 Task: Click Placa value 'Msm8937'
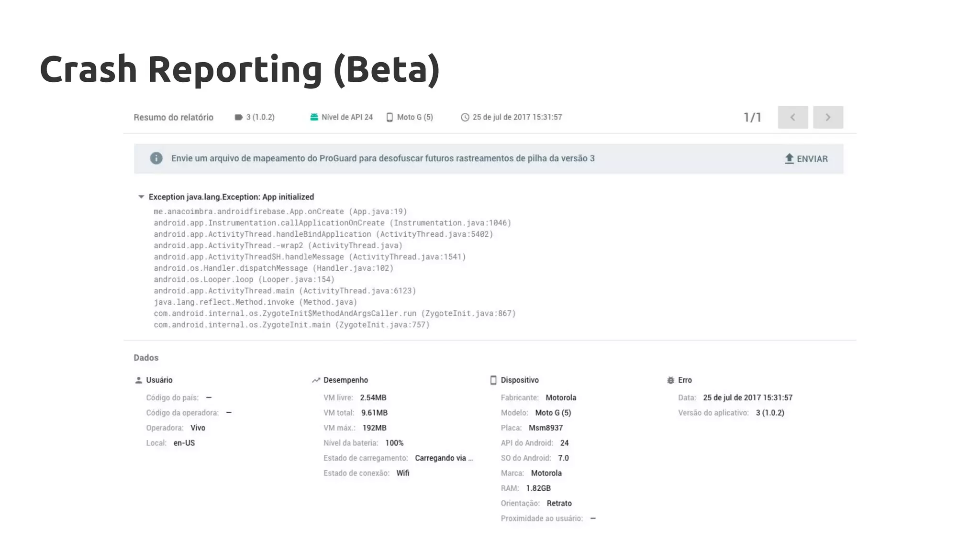point(546,428)
